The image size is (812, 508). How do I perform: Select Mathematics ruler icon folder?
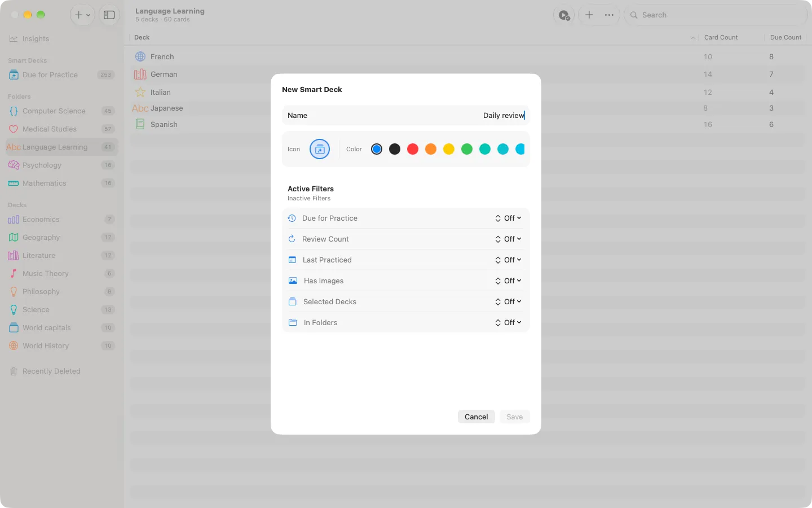click(14, 183)
